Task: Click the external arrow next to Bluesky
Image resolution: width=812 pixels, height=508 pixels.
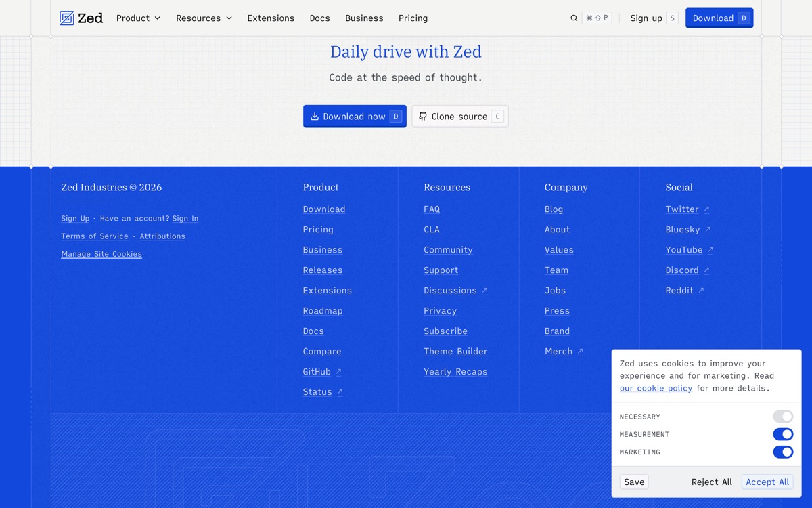Action: click(708, 230)
